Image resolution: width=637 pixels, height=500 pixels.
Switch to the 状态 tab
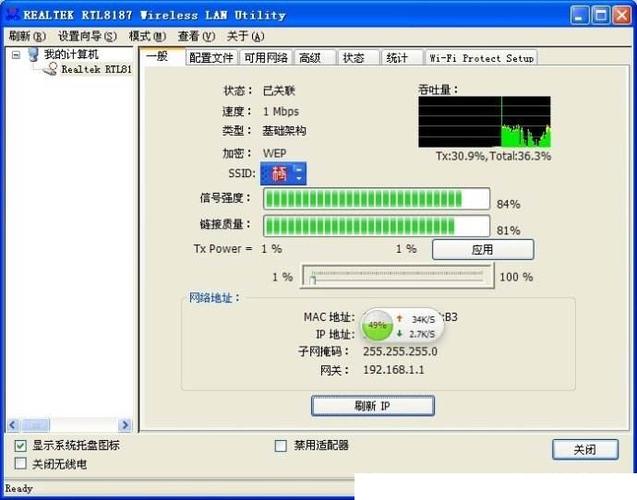[358, 58]
